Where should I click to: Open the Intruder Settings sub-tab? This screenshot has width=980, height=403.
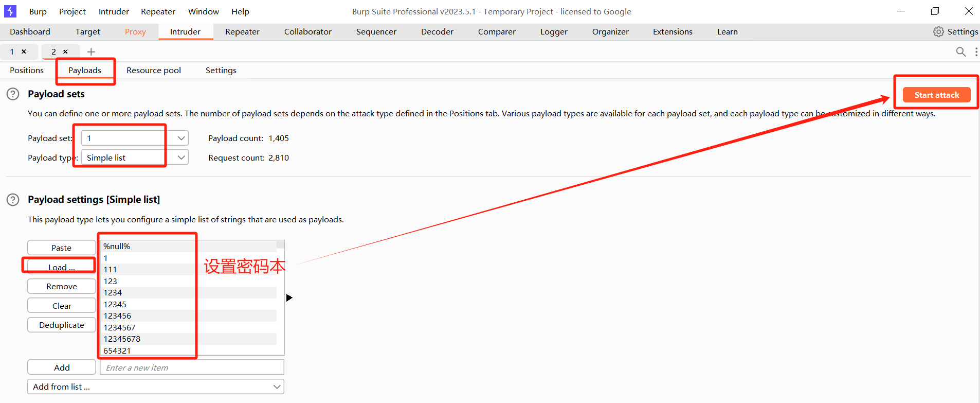pos(221,71)
